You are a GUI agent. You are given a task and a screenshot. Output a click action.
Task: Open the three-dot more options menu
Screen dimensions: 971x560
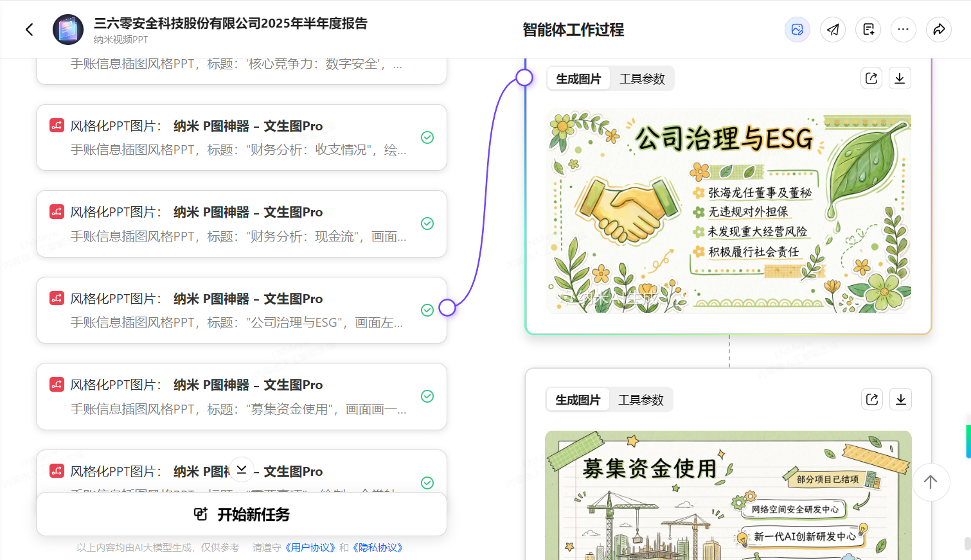(903, 30)
